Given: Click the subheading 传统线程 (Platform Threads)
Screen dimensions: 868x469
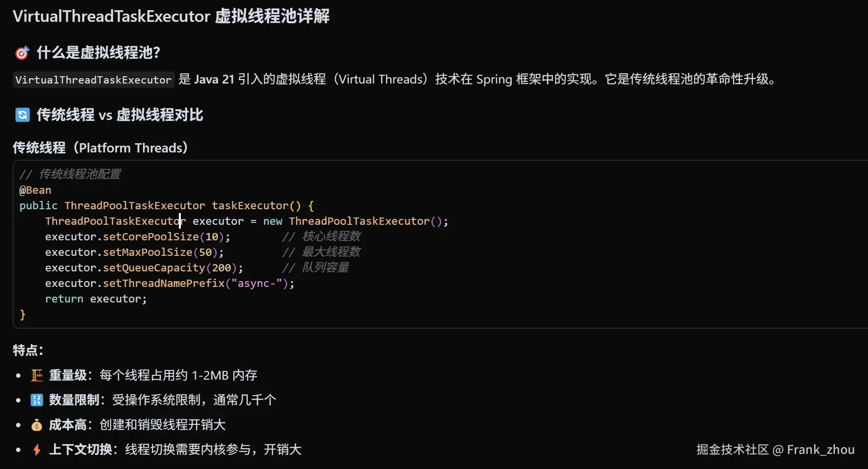Looking at the screenshot, I should [100, 148].
